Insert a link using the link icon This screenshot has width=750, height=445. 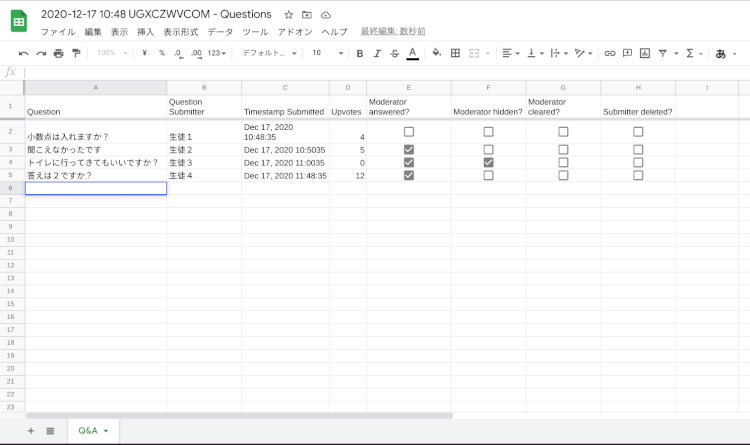coord(610,53)
